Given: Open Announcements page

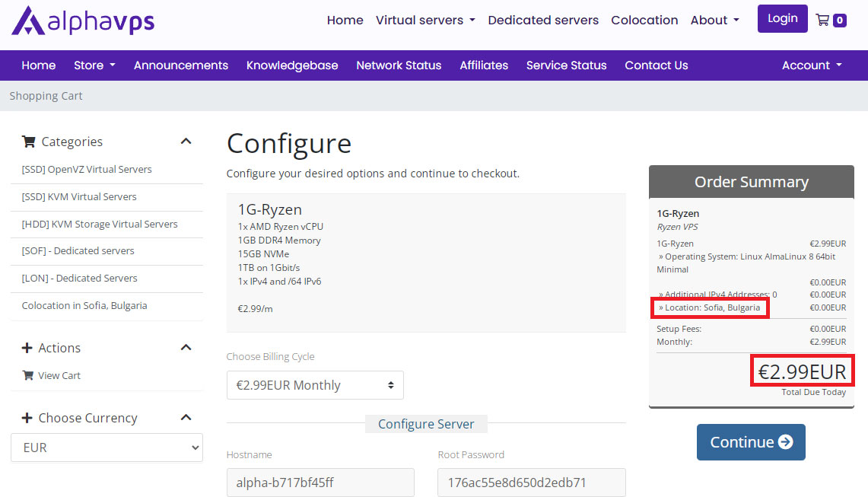Looking at the screenshot, I should (x=181, y=65).
